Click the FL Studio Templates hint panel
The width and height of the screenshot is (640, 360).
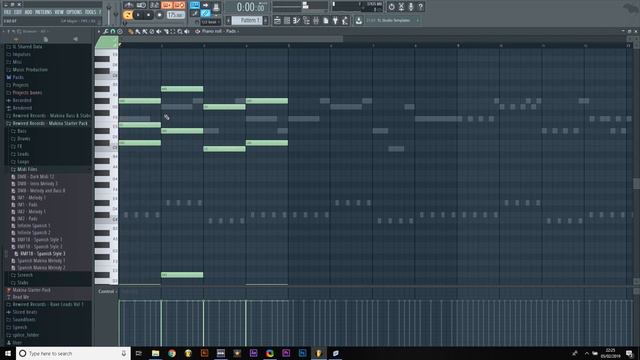[393, 20]
